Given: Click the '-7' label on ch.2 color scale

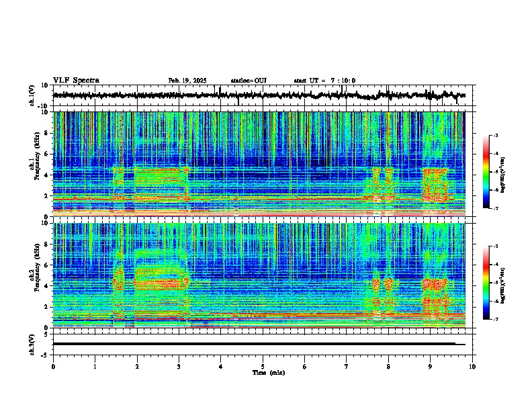Looking at the screenshot, I should pos(495,319).
